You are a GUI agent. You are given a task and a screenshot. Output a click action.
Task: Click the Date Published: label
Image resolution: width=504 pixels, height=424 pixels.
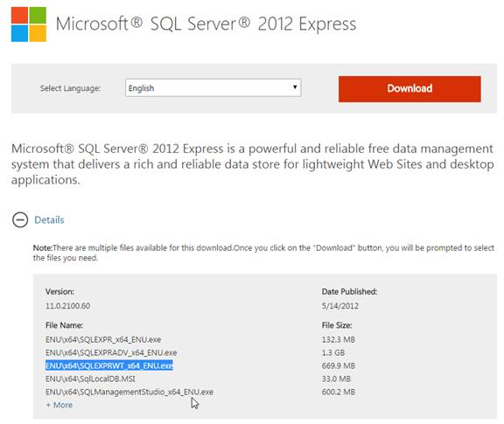click(349, 292)
